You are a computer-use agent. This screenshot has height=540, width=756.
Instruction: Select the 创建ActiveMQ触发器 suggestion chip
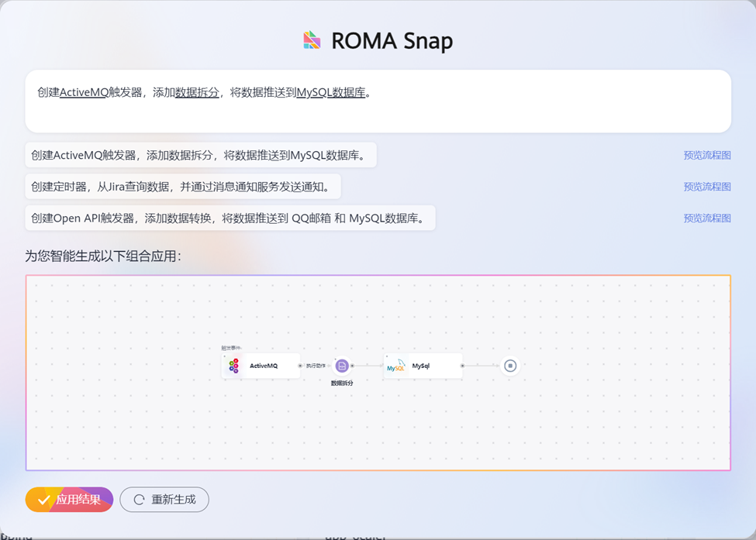coord(201,155)
